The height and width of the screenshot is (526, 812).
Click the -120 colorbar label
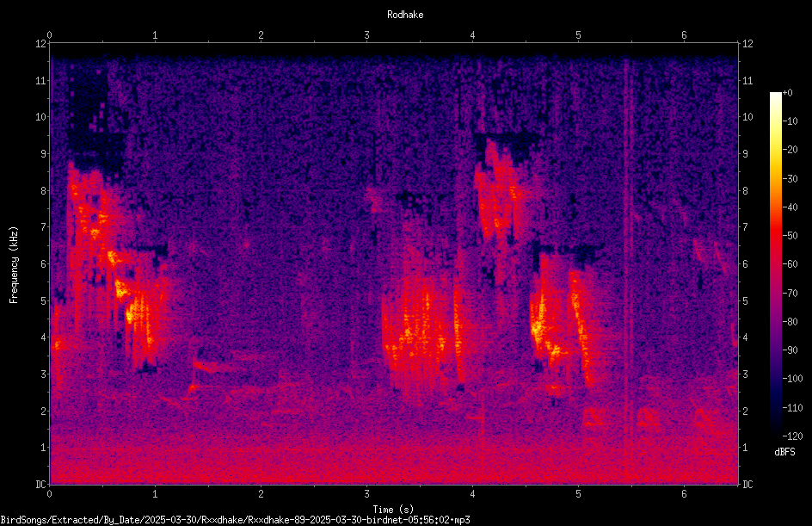pos(792,436)
